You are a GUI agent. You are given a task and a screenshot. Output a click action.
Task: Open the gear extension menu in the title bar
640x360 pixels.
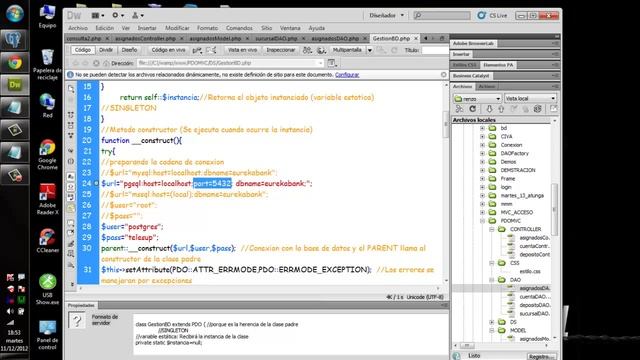tap(117, 16)
